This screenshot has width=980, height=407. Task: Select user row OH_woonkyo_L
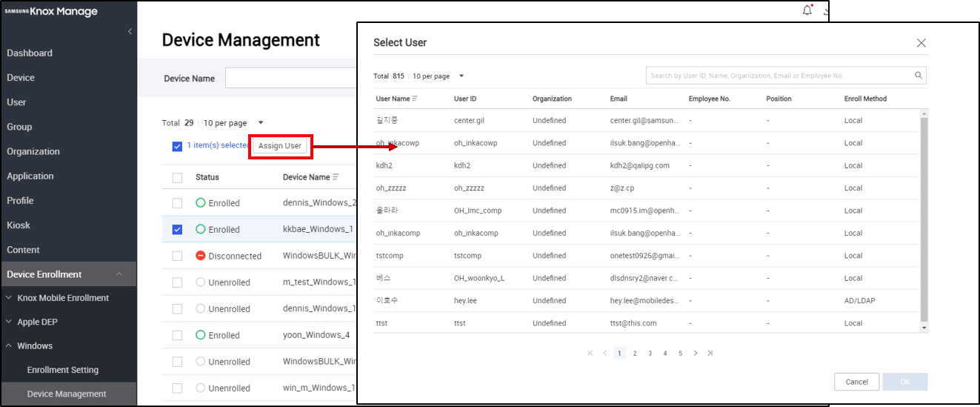647,278
